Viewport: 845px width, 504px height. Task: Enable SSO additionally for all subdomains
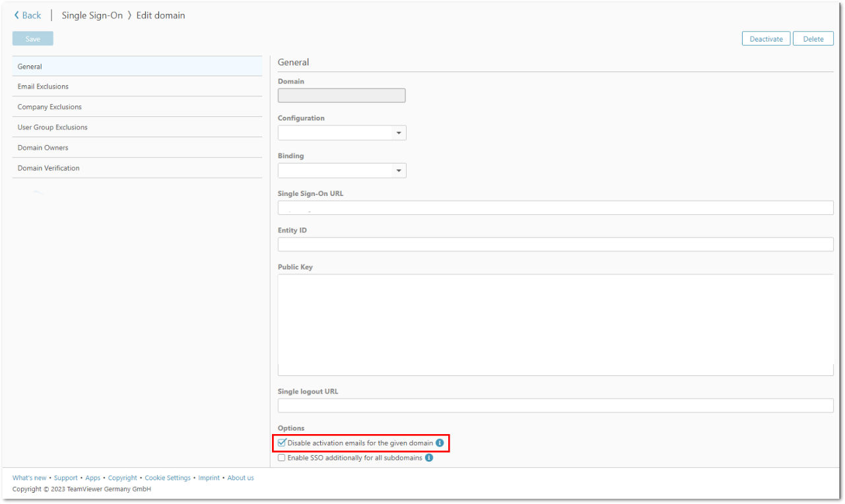coord(282,458)
